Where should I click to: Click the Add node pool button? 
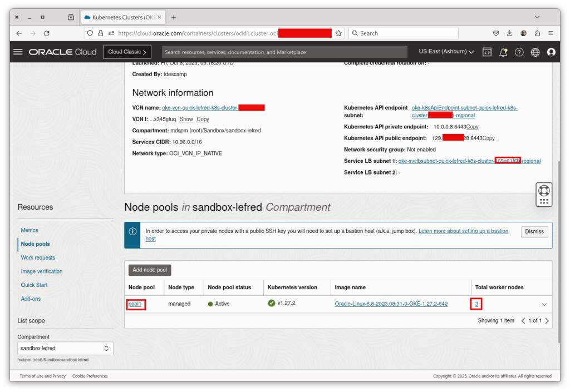pyautogui.click(x=150, y=270)
